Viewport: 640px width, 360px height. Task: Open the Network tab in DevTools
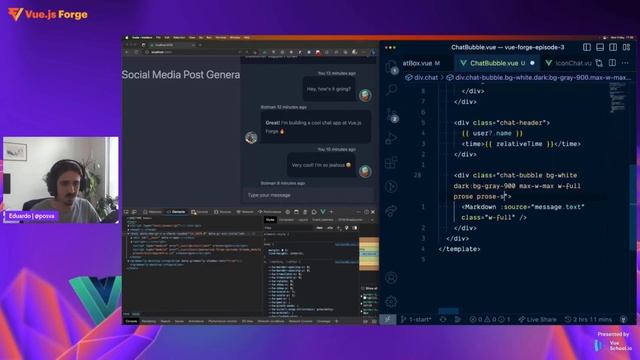(245, 212)
